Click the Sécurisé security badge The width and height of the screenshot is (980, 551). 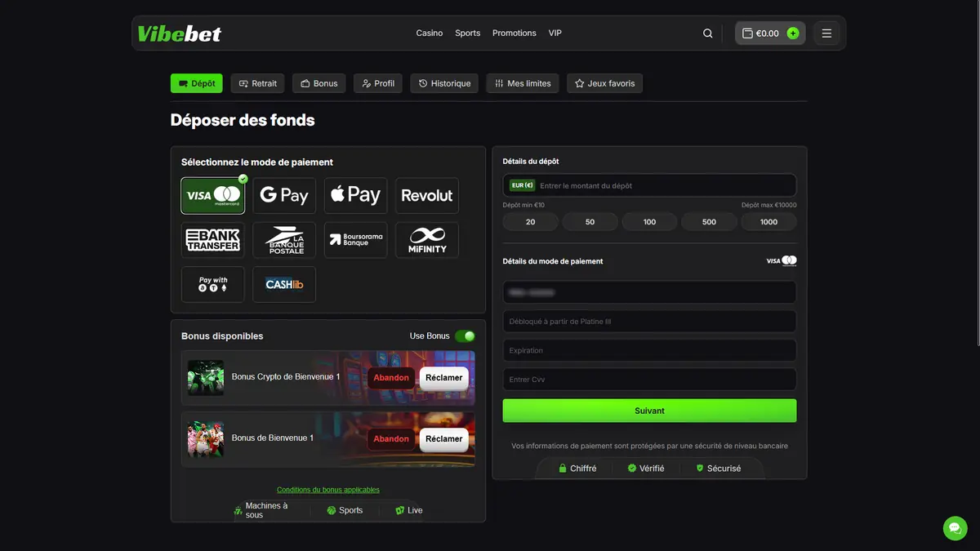pyautogui.click(x=719, y=469)
